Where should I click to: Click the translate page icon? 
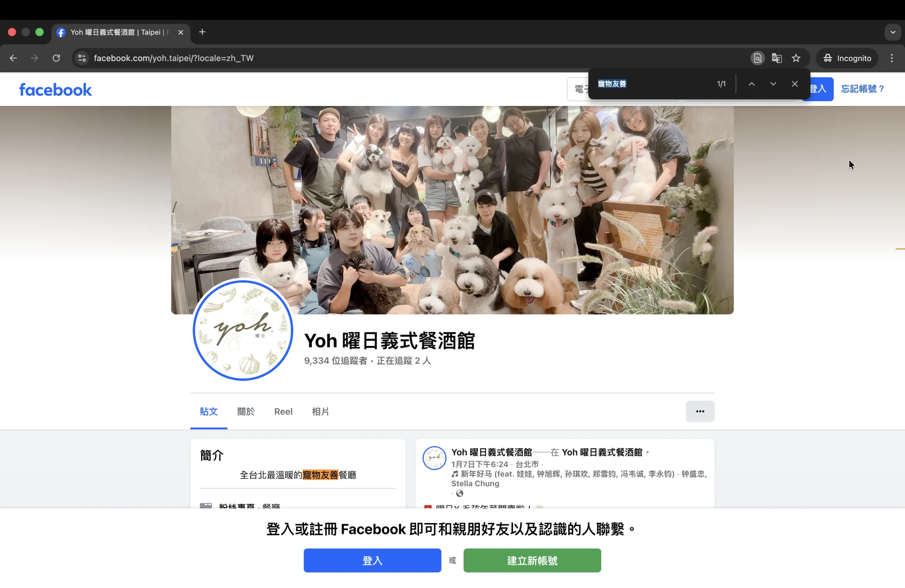[x=776, y=58]
